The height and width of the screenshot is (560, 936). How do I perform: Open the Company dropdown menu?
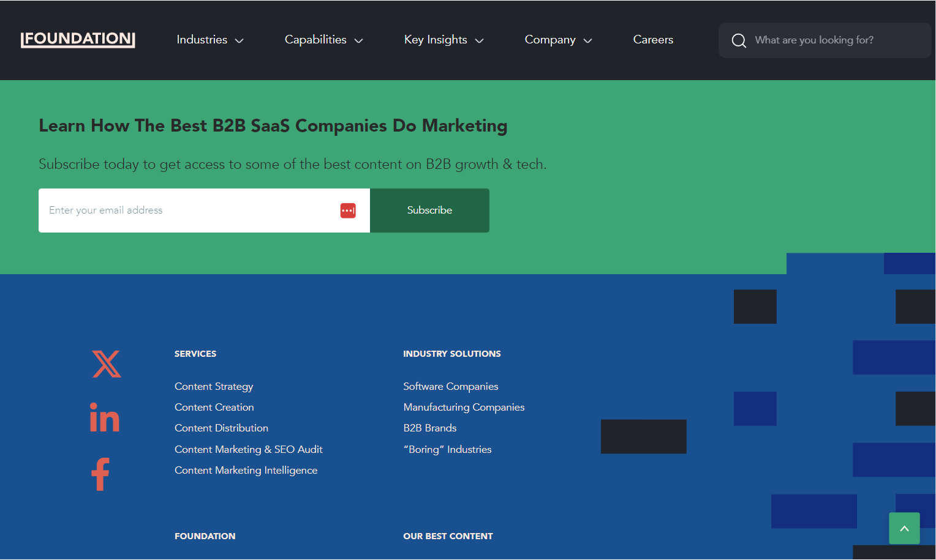558,40
